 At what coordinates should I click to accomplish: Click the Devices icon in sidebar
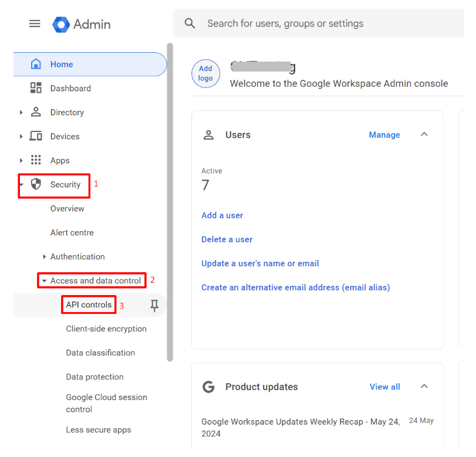[x=36, y=136]
